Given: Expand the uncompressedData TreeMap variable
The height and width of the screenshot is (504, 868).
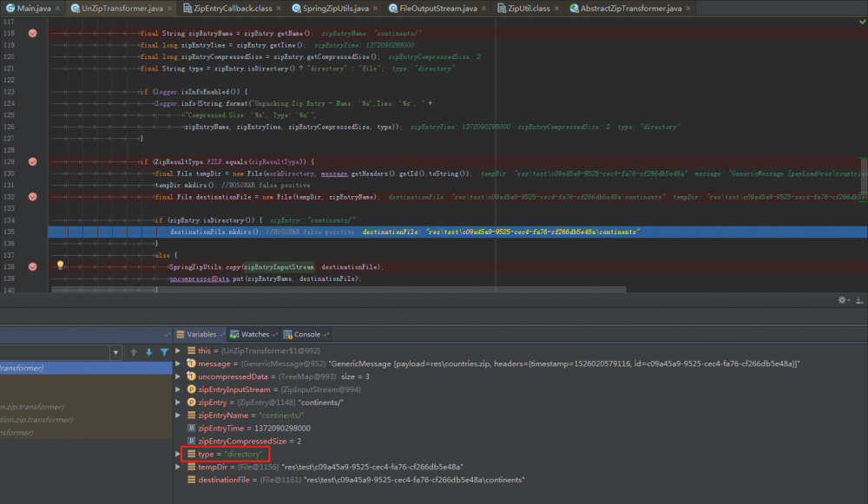Looking at the screenshot, I should [179, 376].
